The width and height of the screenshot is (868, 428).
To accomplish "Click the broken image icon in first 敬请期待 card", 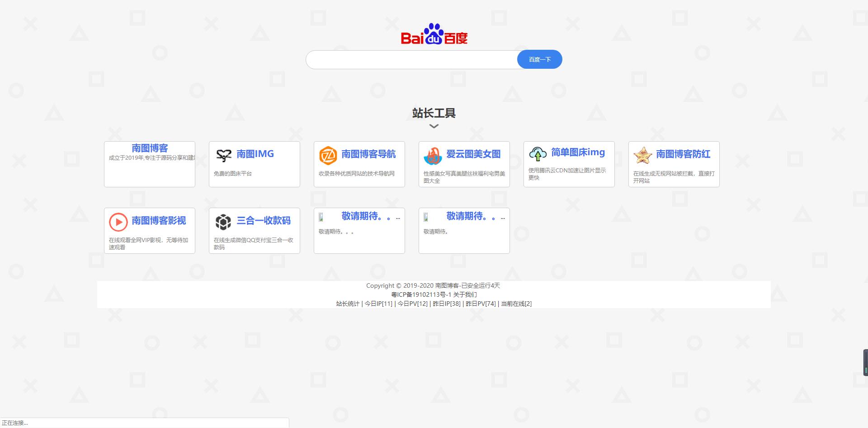I will 321,217.
